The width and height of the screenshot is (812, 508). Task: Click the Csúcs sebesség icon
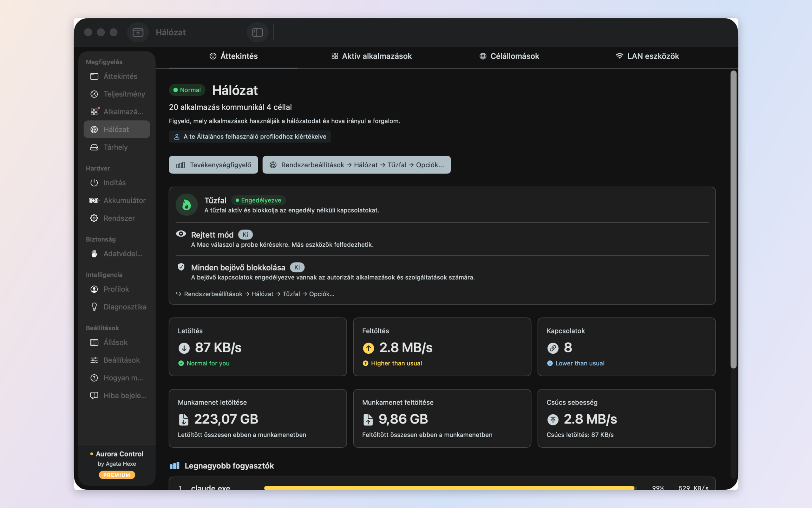coord(553,420)
